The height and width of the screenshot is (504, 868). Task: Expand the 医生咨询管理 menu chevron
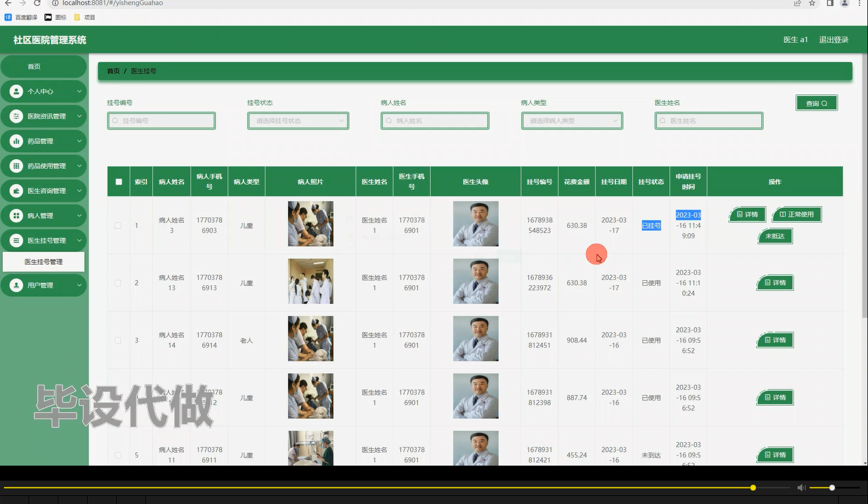[x=79, y=191]
